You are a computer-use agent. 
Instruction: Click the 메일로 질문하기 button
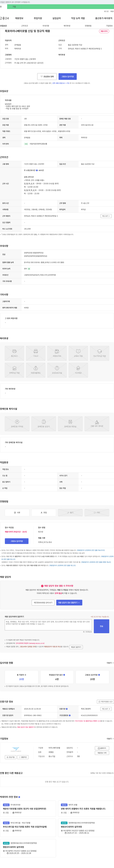(76, 647)
